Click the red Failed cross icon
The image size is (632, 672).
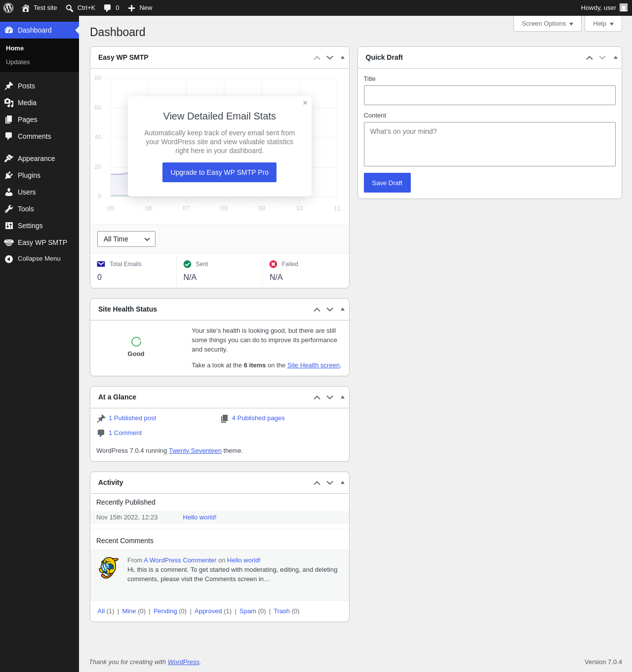pos(274,264)
